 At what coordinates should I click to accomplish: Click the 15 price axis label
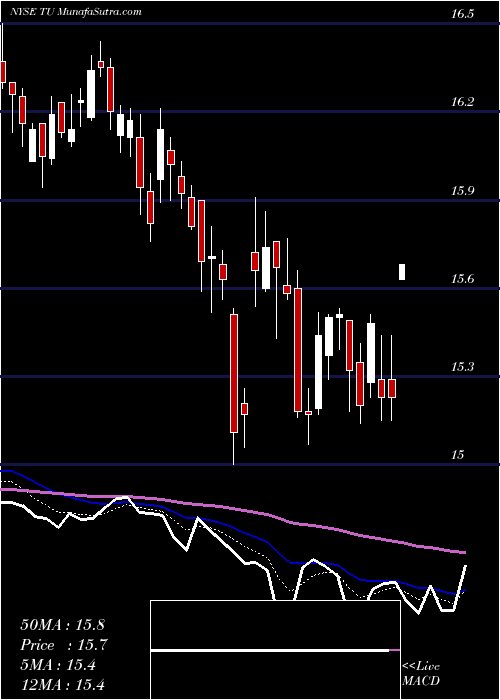point(458,454)
